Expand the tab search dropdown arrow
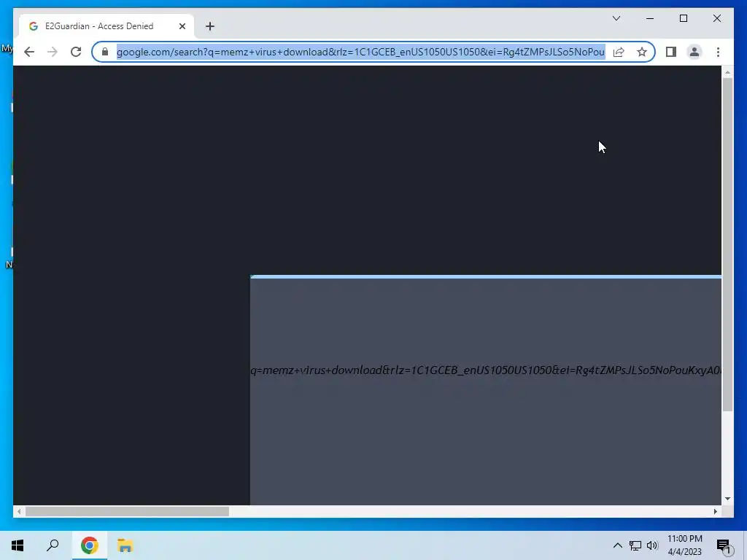This screenshot has width=747, height=560. [616, 18]
